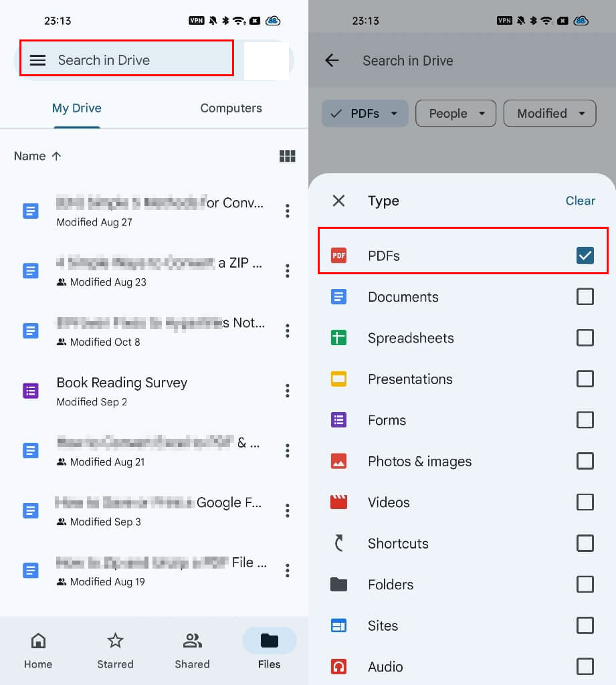Image resolution: width=616 pixels, height=685 pixels.
Task: Clear the selected type filters
Action: tap(580, 201)
